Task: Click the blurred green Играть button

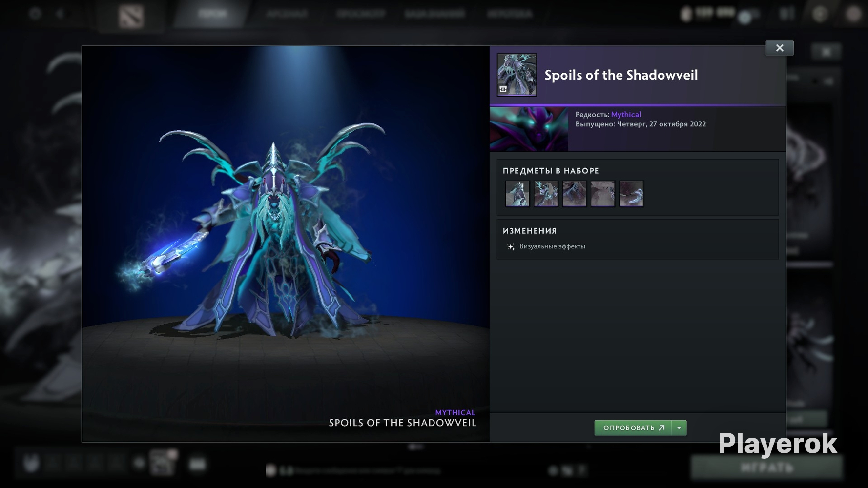Action: click(766, 468)
